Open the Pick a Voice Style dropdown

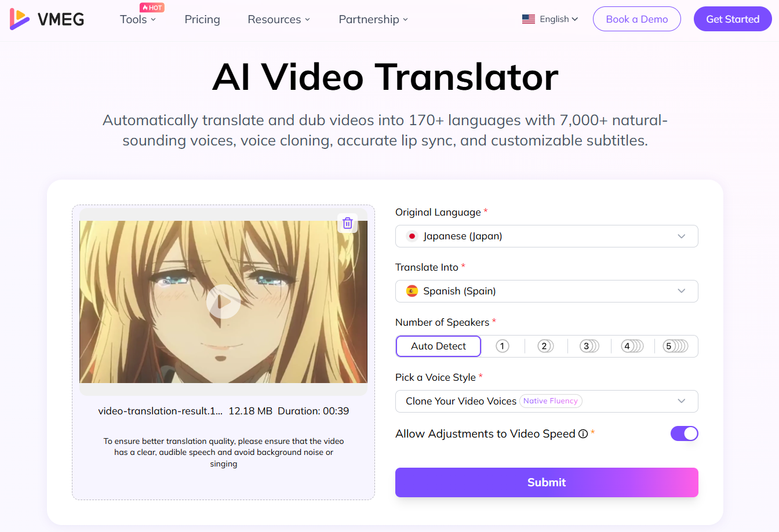[x=546, y=401]
